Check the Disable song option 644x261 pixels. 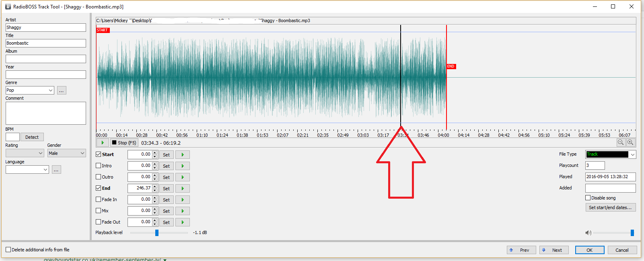588,198
